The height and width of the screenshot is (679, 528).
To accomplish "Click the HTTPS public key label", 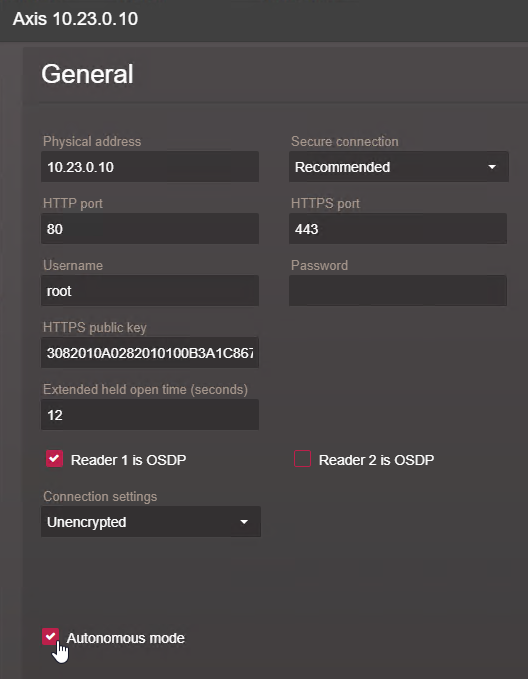I will (94, 327).
